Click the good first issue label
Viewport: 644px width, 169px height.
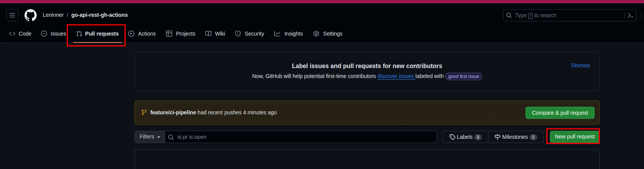pos(463,76)
